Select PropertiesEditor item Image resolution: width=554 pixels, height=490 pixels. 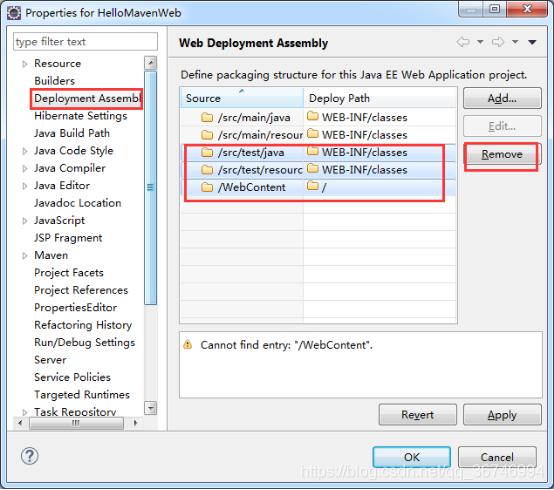(x=75, y=308)
